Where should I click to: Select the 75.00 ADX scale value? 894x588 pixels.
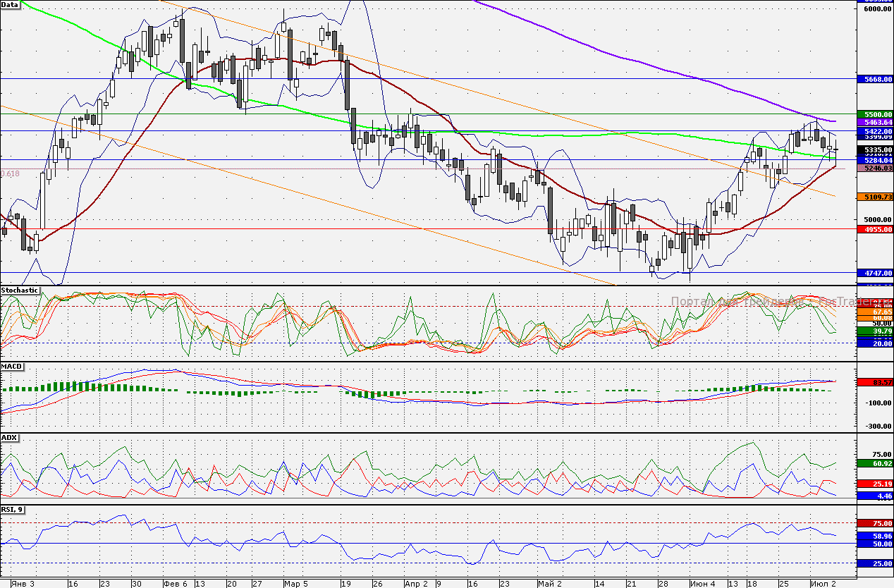882,455
